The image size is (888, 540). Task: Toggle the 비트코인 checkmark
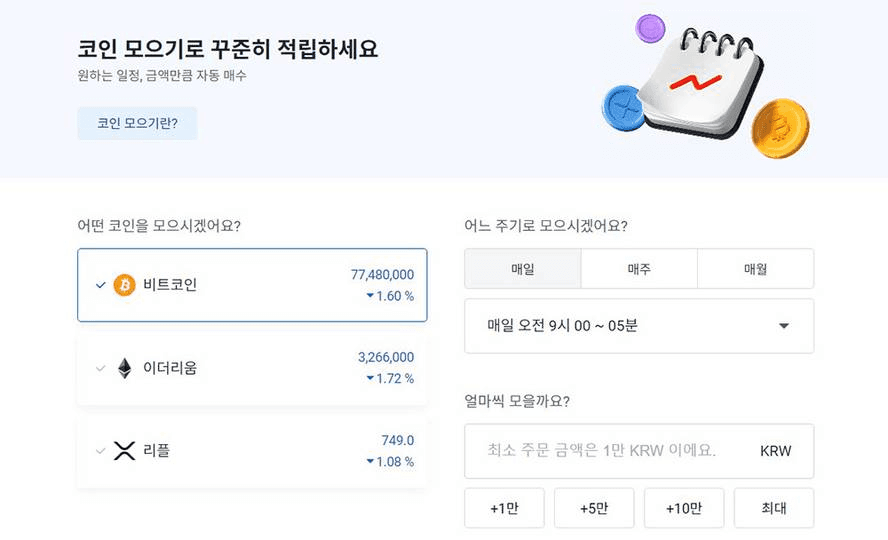101,285
